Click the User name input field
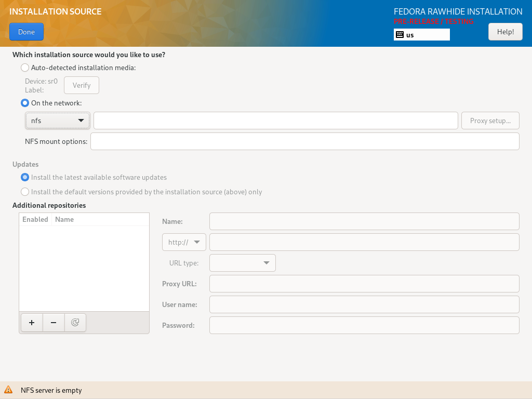The height and width of the screenshot is (399, 532). [364, 304]
